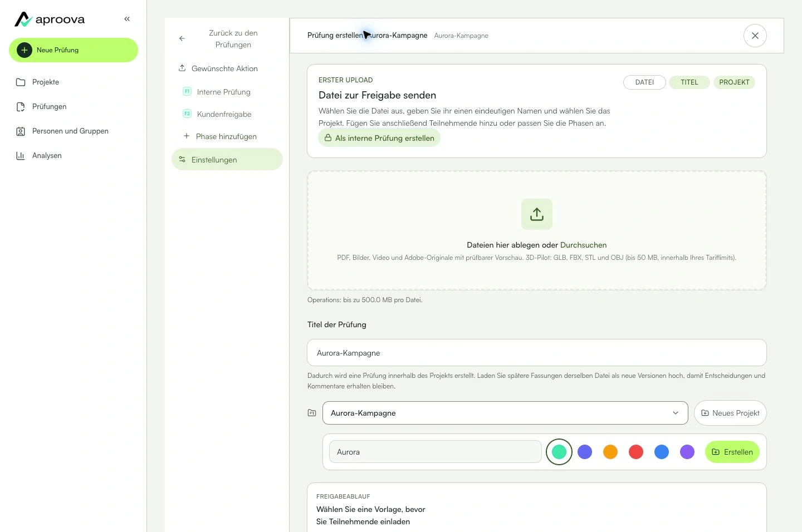Screen dimensions: 802x532
Task: Collapse the sidebar with double-chevron icon
Action: [127, 19]
